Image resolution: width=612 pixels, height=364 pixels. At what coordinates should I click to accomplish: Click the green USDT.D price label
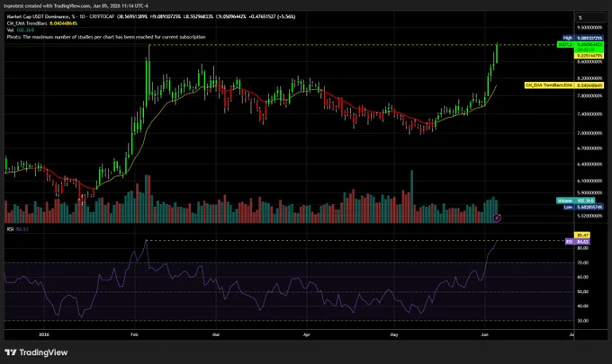click(x=580, y=45)
